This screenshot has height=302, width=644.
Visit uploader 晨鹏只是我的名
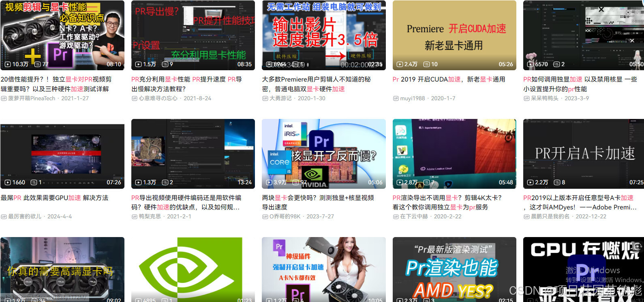point(550,217)
